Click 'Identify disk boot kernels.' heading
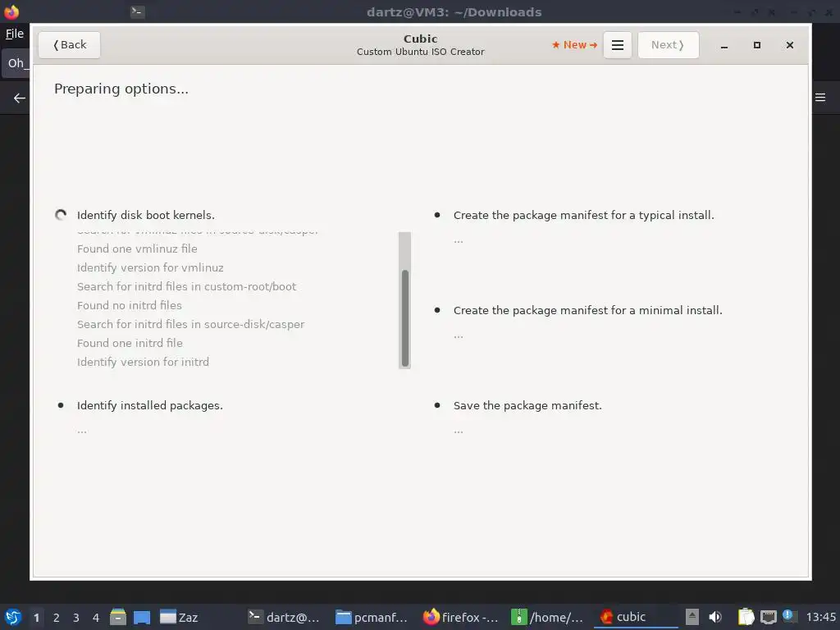This screenshot has width=840, height=630. pos(146,216)
